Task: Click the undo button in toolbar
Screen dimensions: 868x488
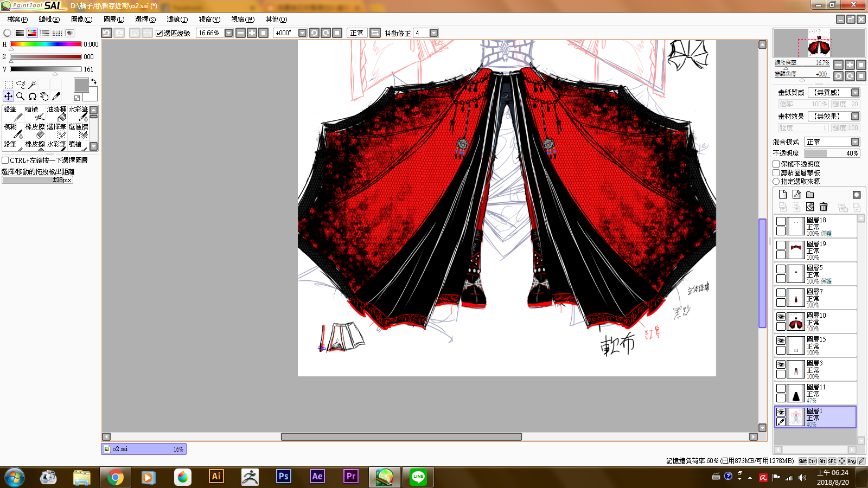Action: click(x=106, y=33)
